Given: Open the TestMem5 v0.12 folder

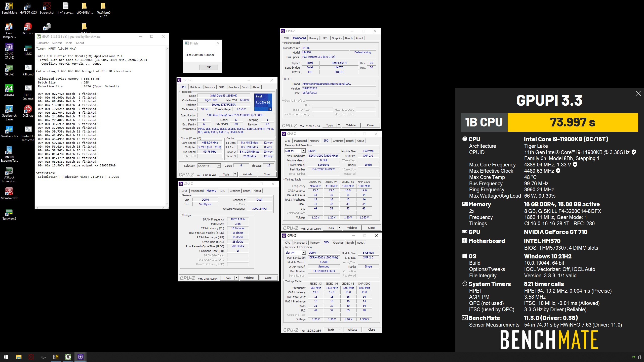Looking at the screenshot, I should point(103,10).
